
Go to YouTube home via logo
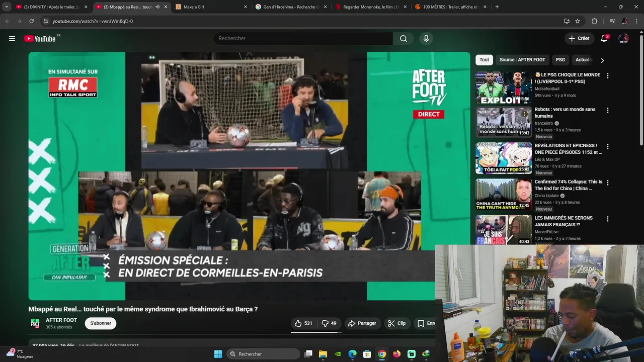tap(40, 39)
